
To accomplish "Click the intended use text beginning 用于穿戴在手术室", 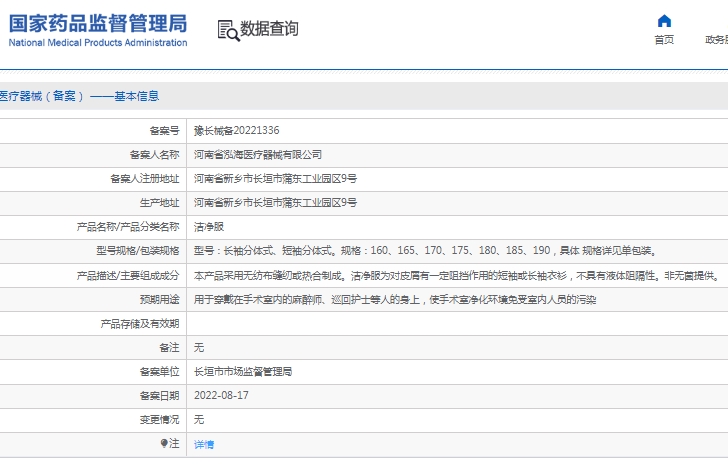I will tap(395, 300).
